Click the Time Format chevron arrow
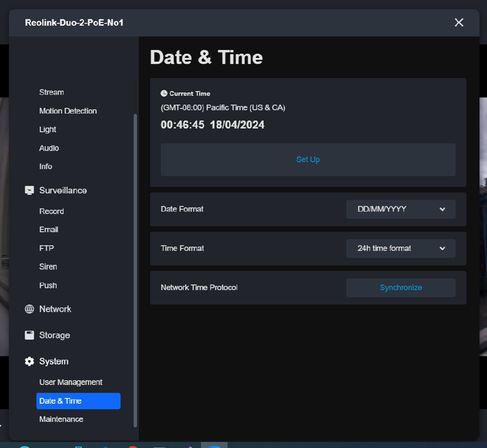 pos(442,248)
